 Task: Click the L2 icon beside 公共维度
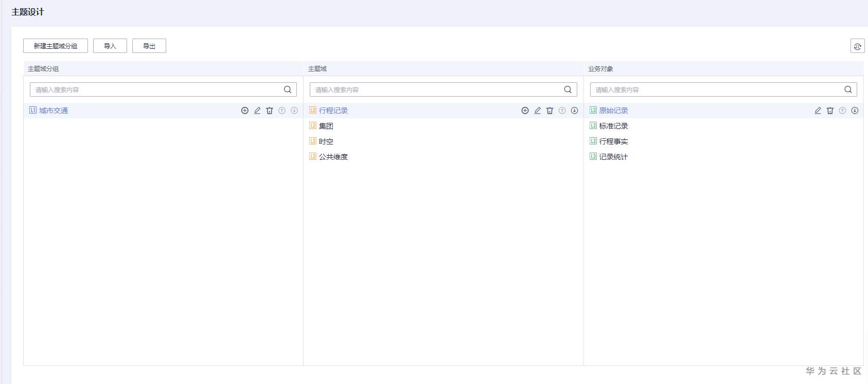click(x=313, y=156)
